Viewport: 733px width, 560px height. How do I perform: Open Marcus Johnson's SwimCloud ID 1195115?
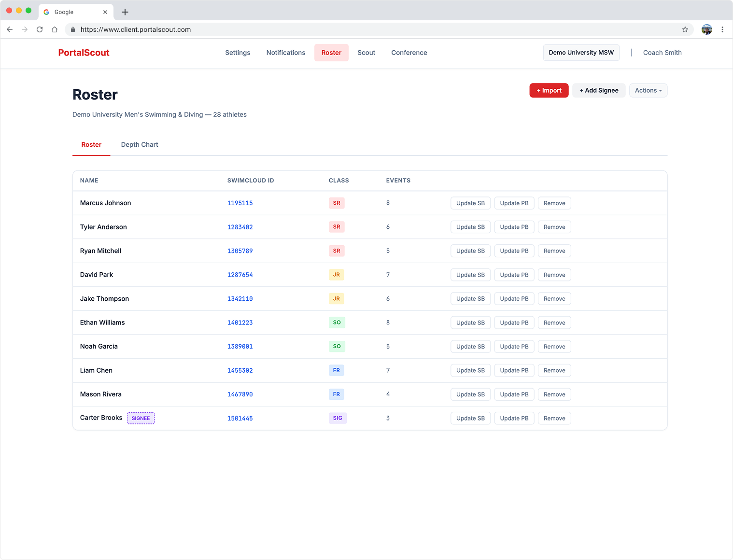(x=240, y=203)
